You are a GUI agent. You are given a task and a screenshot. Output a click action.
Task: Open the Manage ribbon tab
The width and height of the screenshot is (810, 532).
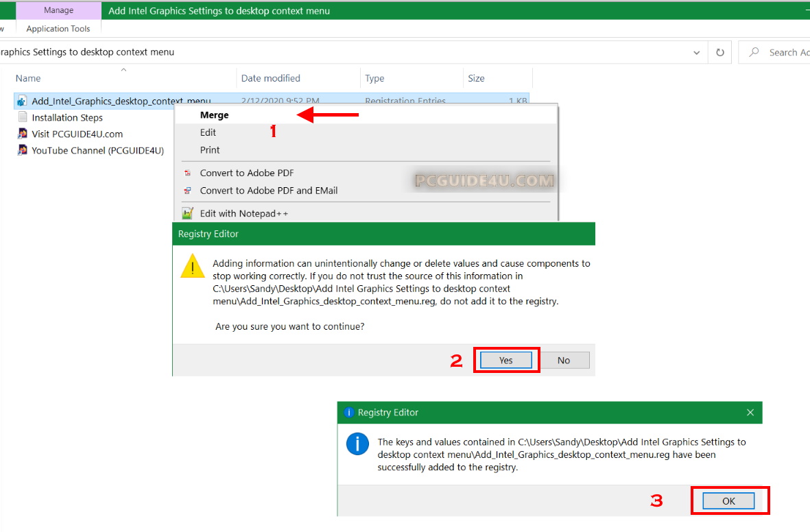click(x=58, y=10)
